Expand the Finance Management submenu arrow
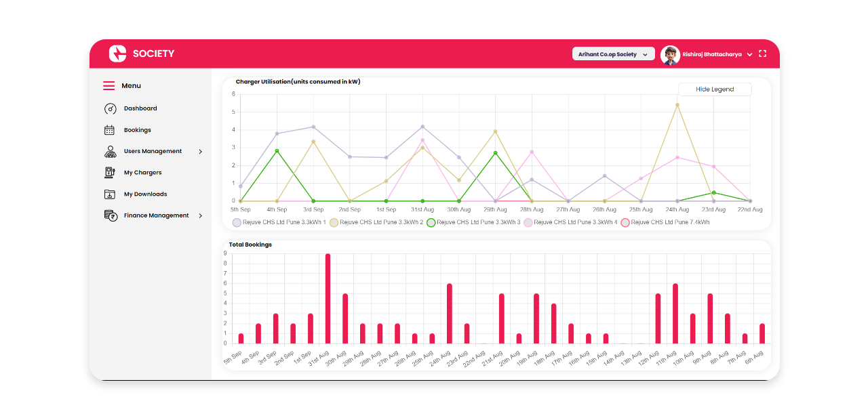 [201, 215]
